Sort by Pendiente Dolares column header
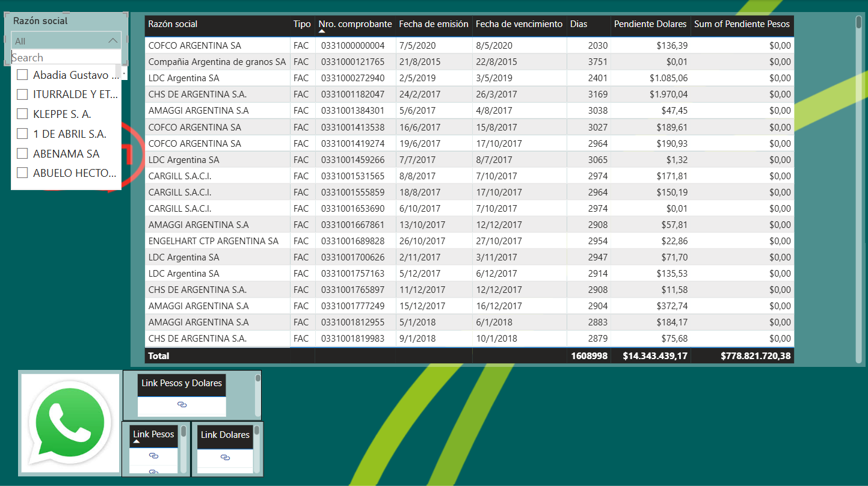This screenshot has height=486, width=868. click(650, 24)
